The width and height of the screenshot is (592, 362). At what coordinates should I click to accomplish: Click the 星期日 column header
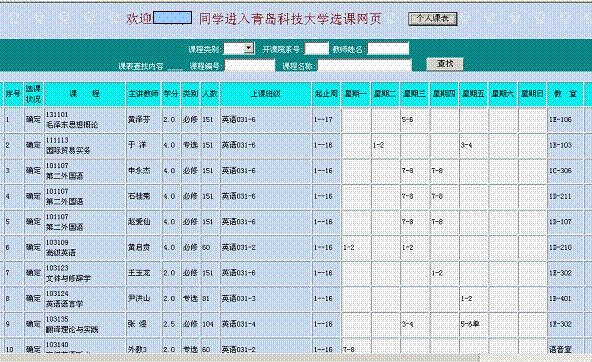point(532,94)
